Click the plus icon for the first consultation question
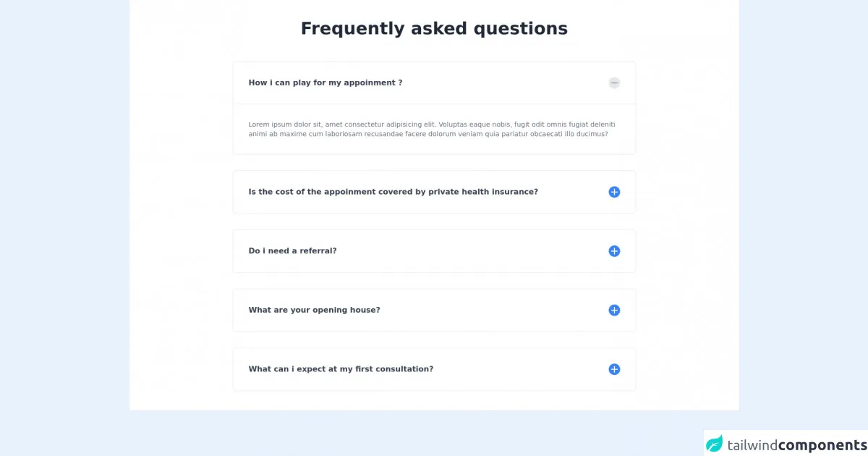 [x=614, y=369]
